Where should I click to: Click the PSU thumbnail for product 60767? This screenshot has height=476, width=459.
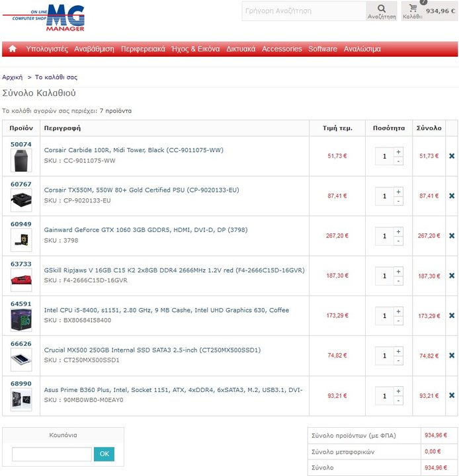[x=21, y=200]
